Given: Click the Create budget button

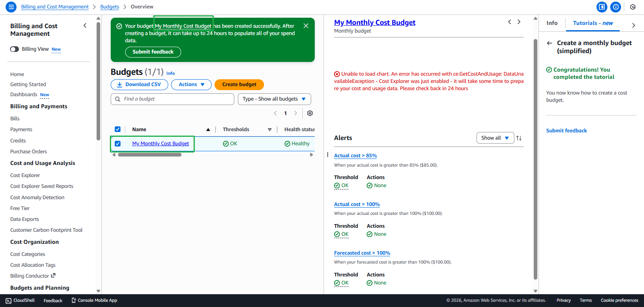Looking at the screenshot, I should tap(239, 84).
